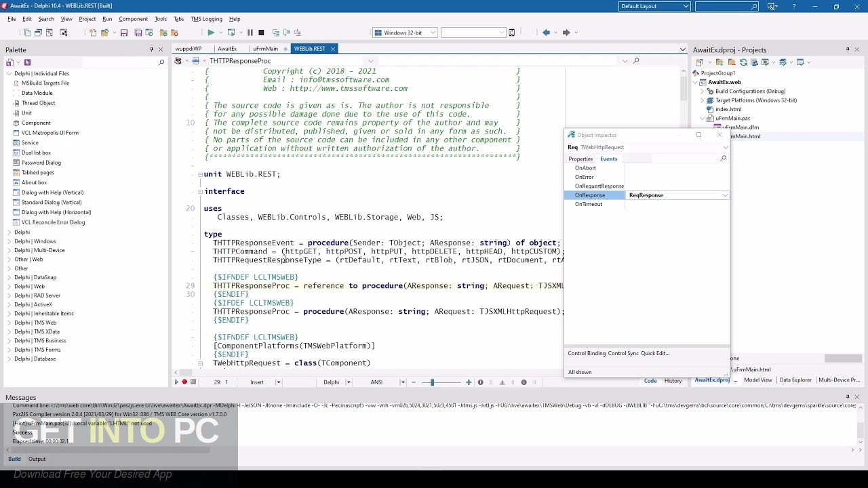The image size is (868, 488).
Task: Decrease editor zoom with the minus
Action: click(x=414, y=382)
